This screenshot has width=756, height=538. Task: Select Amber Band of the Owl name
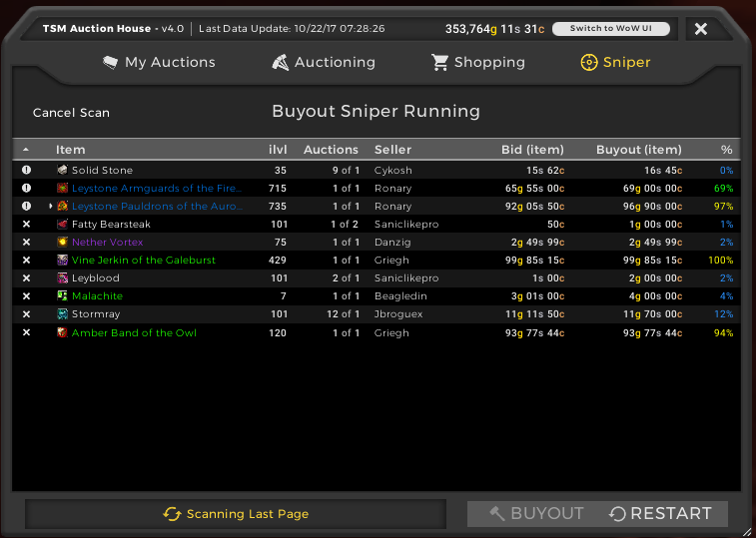(x=134, y=332)
